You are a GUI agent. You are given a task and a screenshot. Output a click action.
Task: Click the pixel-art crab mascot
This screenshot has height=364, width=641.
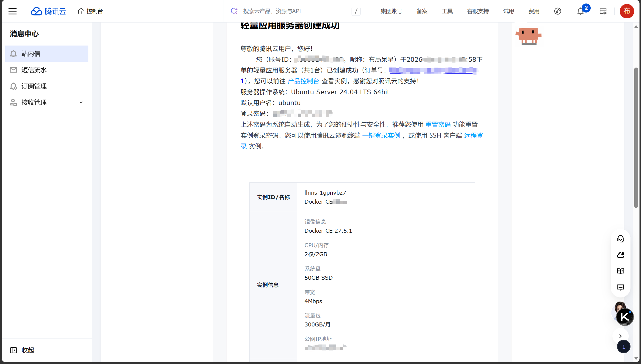coord(529,36)
